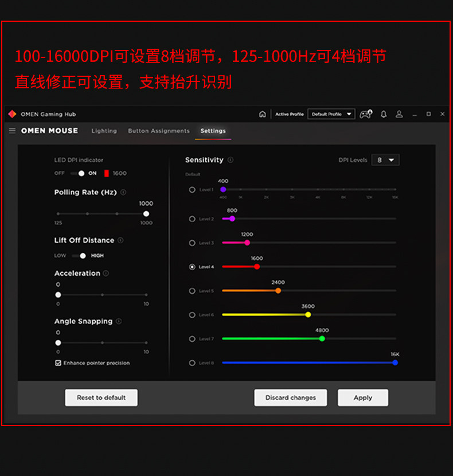Click the Angle Snapping slider handle
Viewport: 453px width, 476px height.
tap(58, 343)
